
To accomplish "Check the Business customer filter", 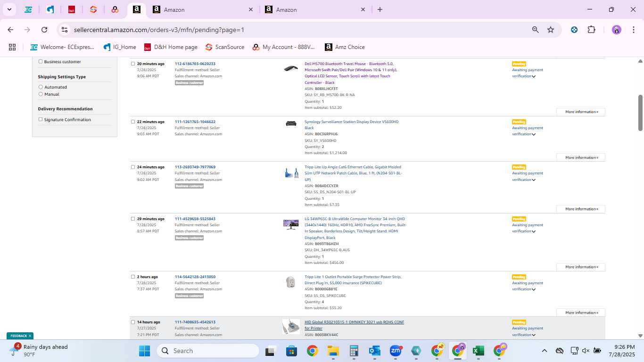I will 41,62.
